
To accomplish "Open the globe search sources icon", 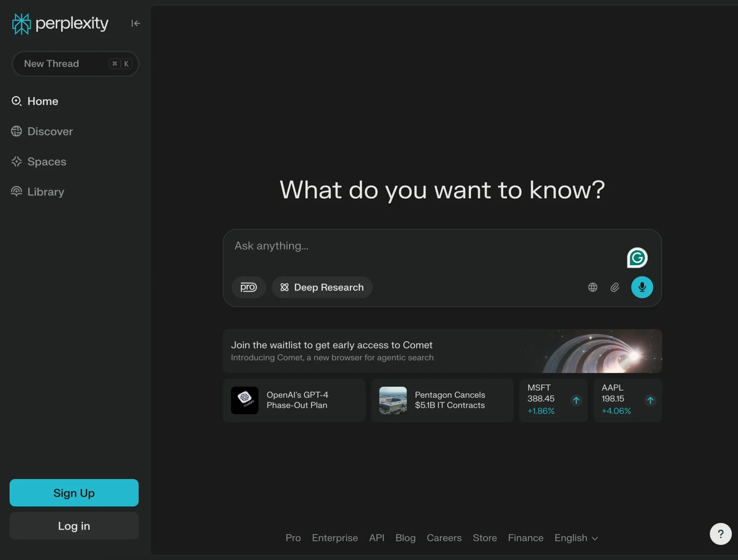I will pyautogui.click(x=593, y=287).
